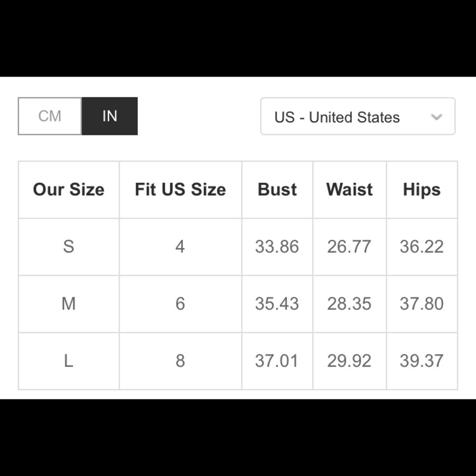Image resolution: width=476 pixels, height=476 pixels.
Task: Click bust value 33.86
Action: click(277, 247)
